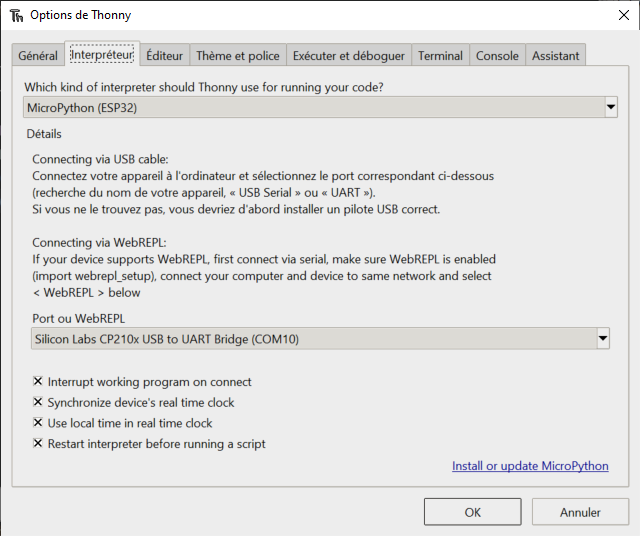Screen dimensions: 640x536
Task: Disable Use local time in real time clock
Action: [38, 423]
